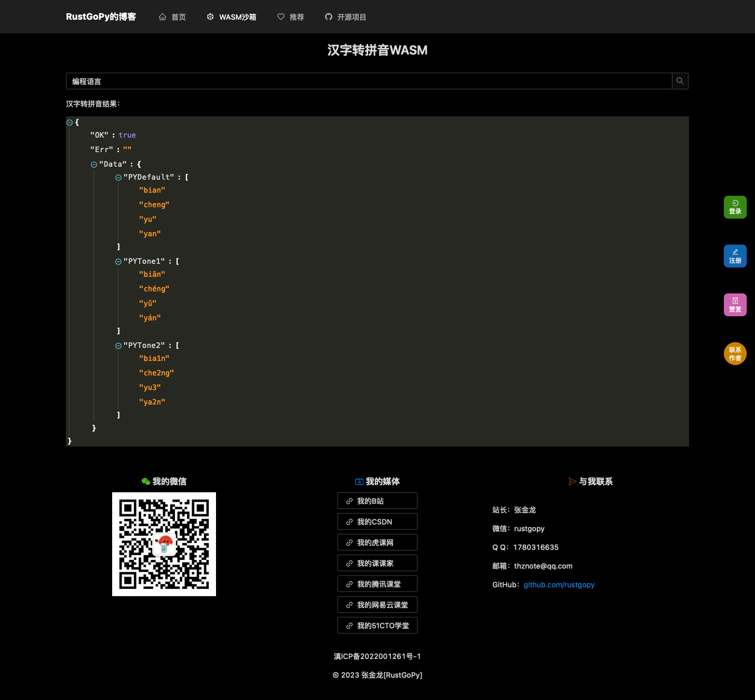Click the email text thznote@qq.com
Viewport: 755px width, 700px height.
click(543, 566)
